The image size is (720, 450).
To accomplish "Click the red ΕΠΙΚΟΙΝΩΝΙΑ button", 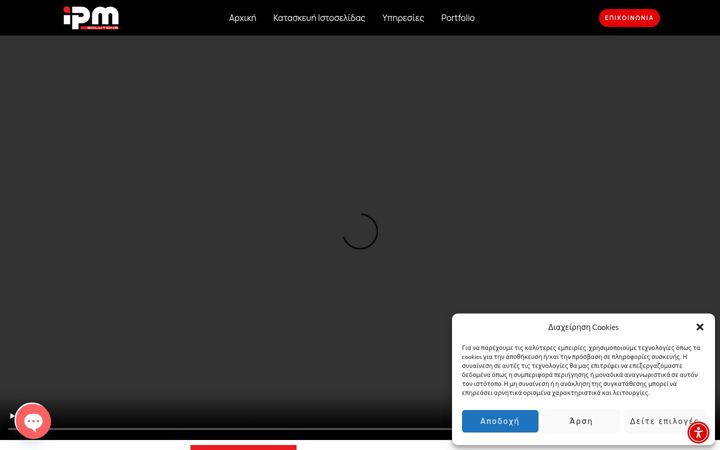I will [x=629, y=18].
